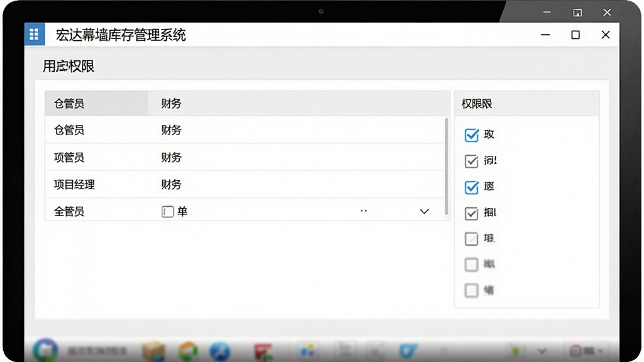Close the outer dark frame window
The image size is (644, 362).
tap(607, 13)
